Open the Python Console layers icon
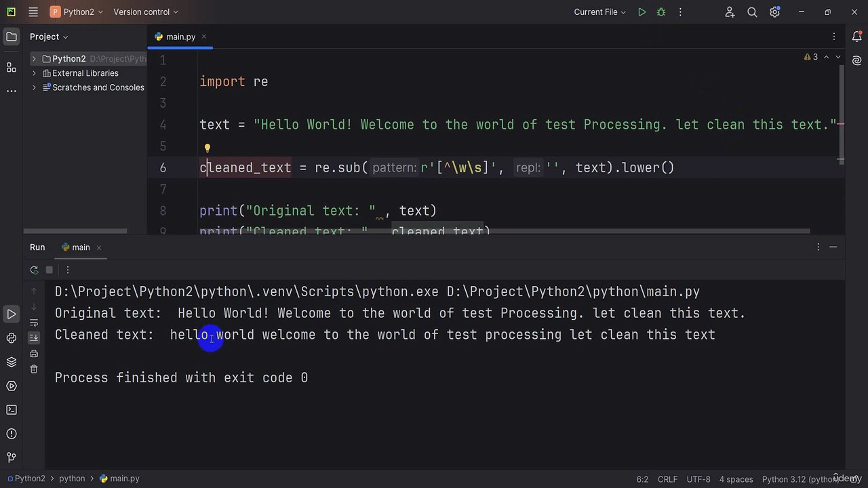Screen dimensions: 868x488 (12, 362)
